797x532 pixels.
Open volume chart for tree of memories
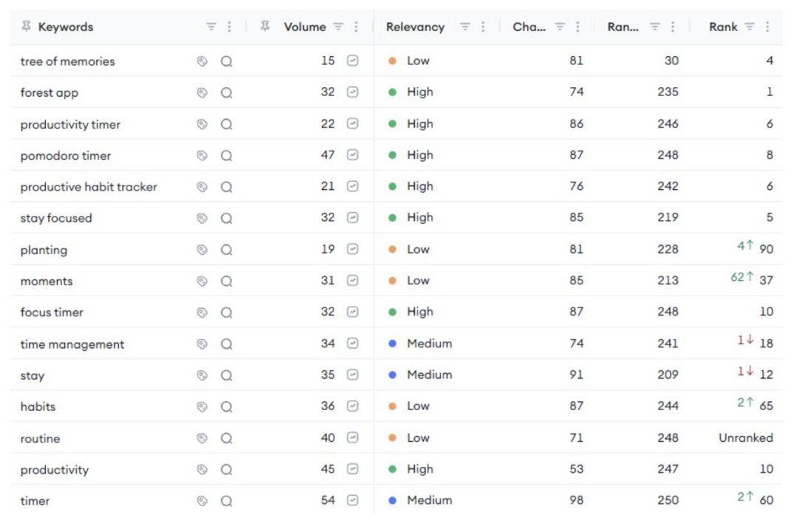pyautogui.click(x=353, y=61)
